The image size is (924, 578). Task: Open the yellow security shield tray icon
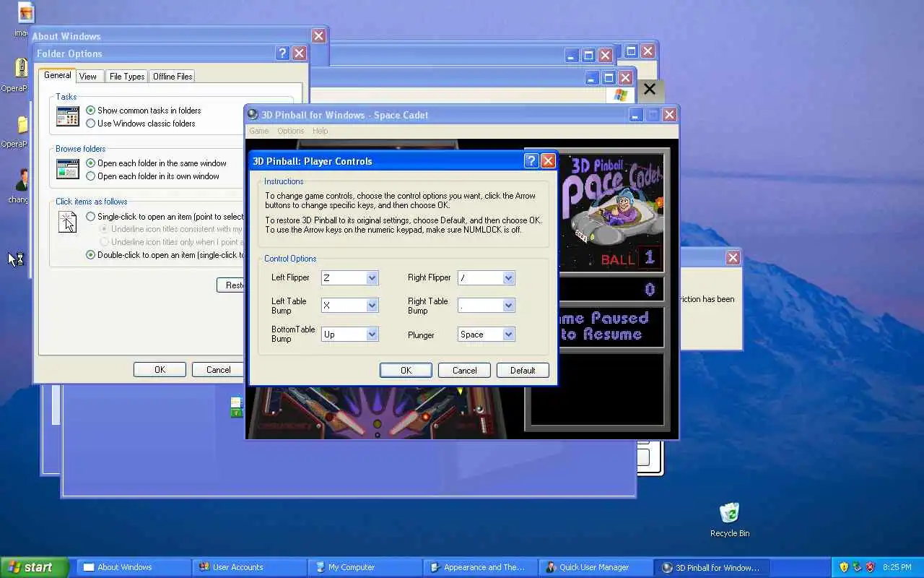pyautogui.click(x=844, y=567)
